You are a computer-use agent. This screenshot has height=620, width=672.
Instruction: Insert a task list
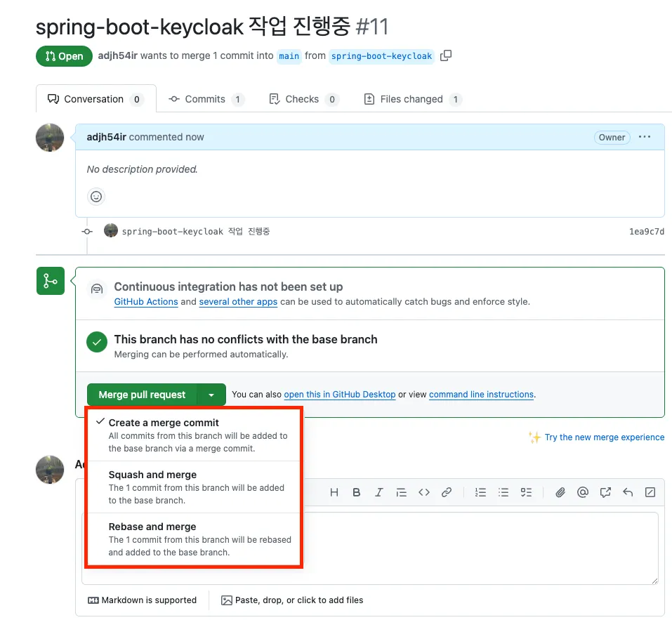pos(526,492)
